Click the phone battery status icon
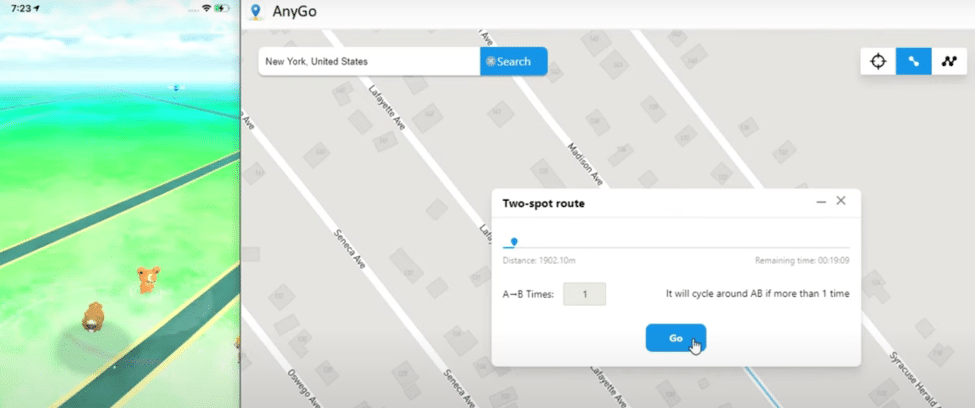The height and width of the screenshot is (408, 977). pyautogui.click(x=222, y=8)
